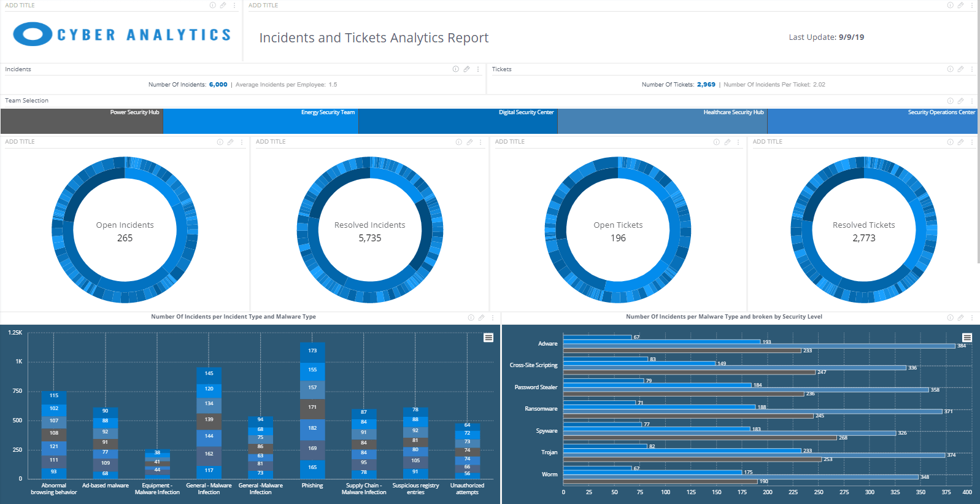Click the dashboard vertical scrollbar
This screenshot has width=980, height=504.
978,132
